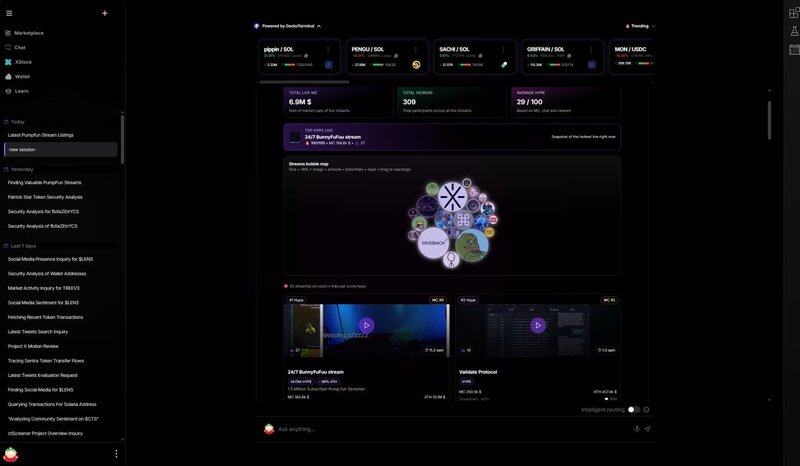Click the info icon beside Intelligent routing
The height and width of the screenshot is (466, 800).
pos(646,409)
